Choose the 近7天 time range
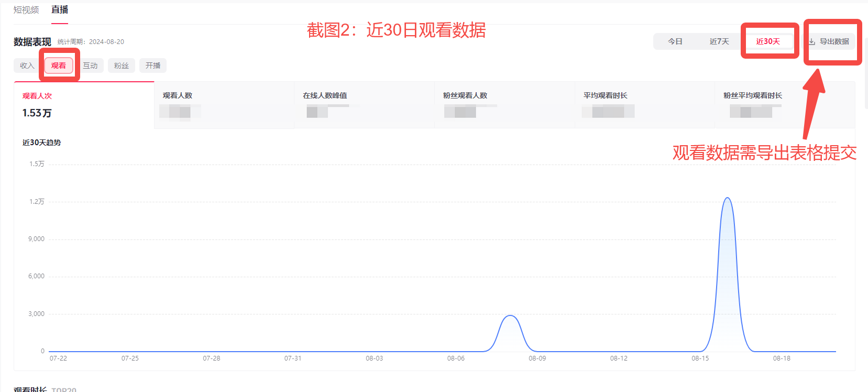Screen dimensions: 868x392 (x=719, y=41)
